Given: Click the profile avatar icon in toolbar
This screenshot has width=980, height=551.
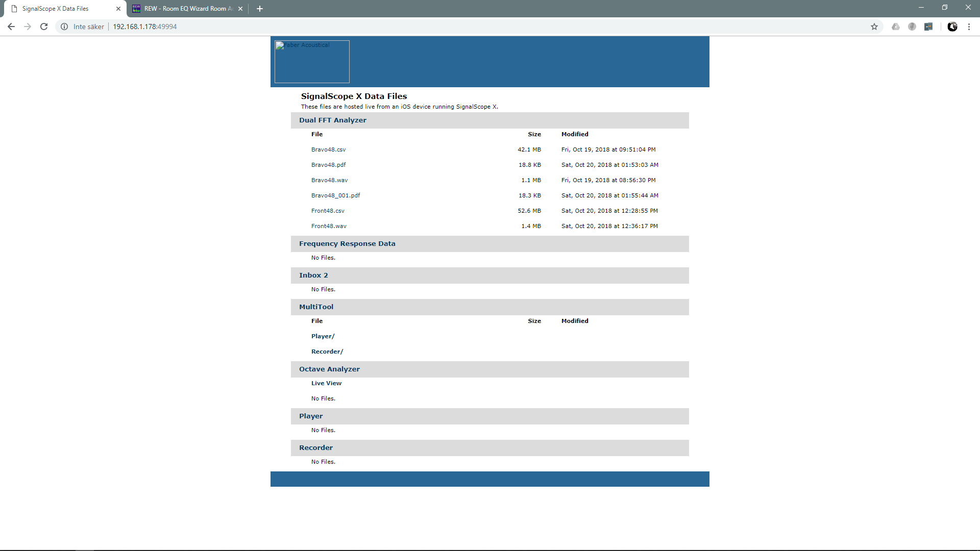Looking at the screenshot, I should [952, 27].
